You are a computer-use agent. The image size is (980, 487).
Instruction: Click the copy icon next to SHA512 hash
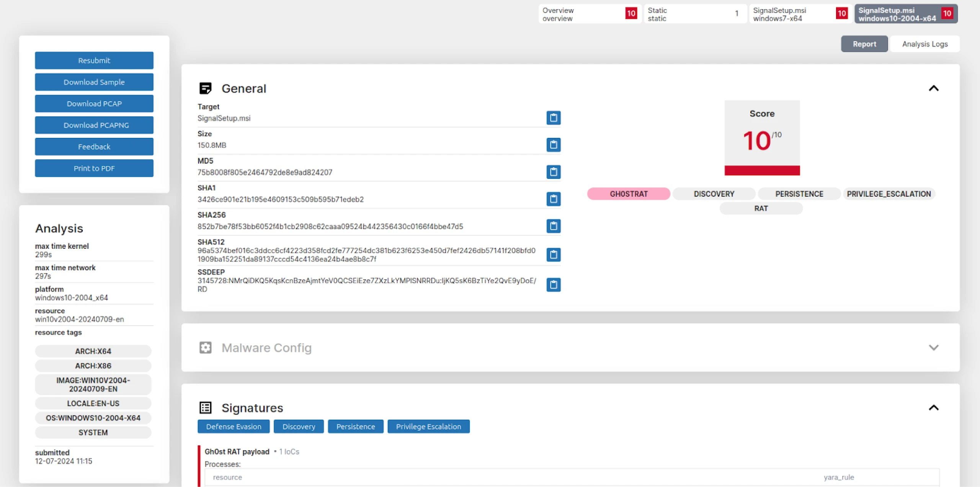click(x=552, y=254)
